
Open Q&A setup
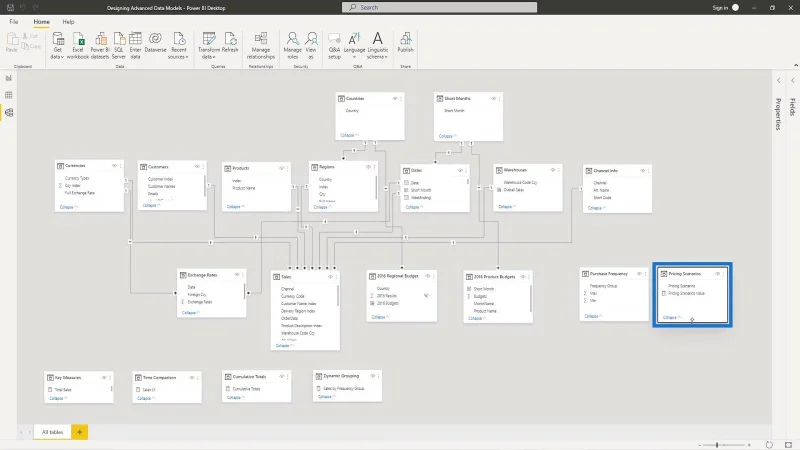[x=334, y=45]
